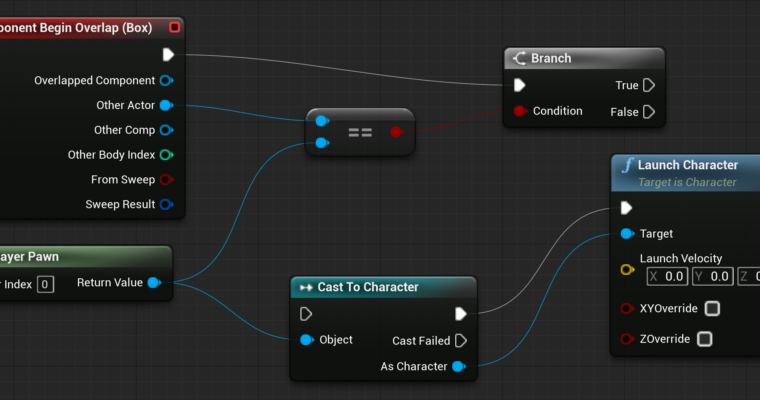Click the Branch execution input pin
Viewport: 760px width, 400px height.
[520, 85]
